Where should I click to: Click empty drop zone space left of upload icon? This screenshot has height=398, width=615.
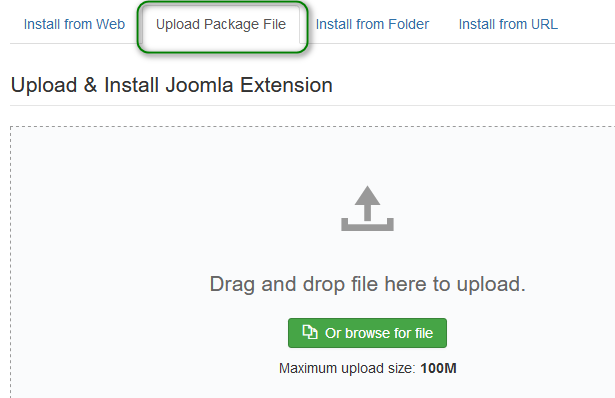176,208
